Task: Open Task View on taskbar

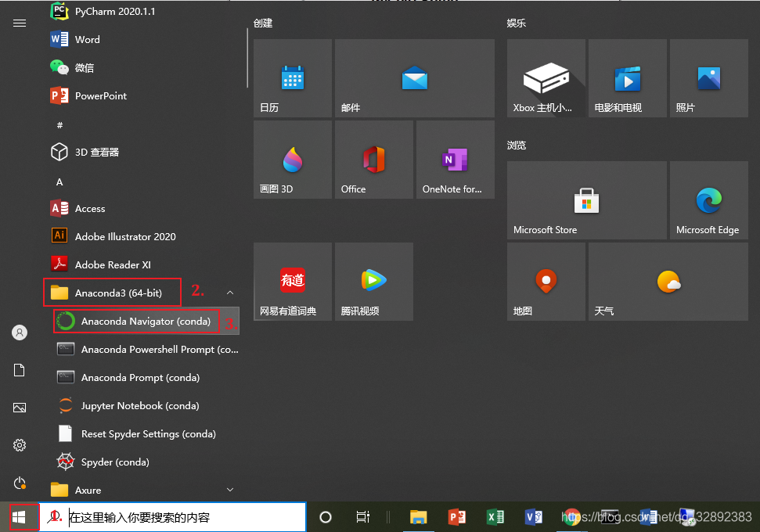Action: pos(363,517)
